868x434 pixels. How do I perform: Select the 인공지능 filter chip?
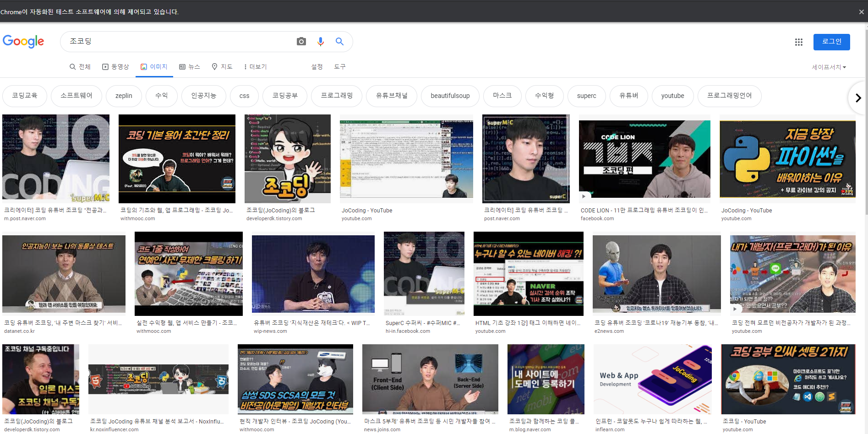click(204, 96)
